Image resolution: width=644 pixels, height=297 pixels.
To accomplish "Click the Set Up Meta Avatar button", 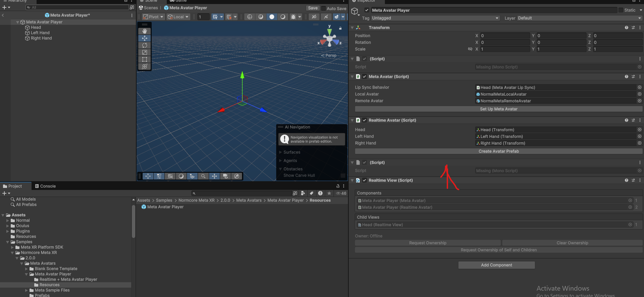I will (x=498, y=109).
